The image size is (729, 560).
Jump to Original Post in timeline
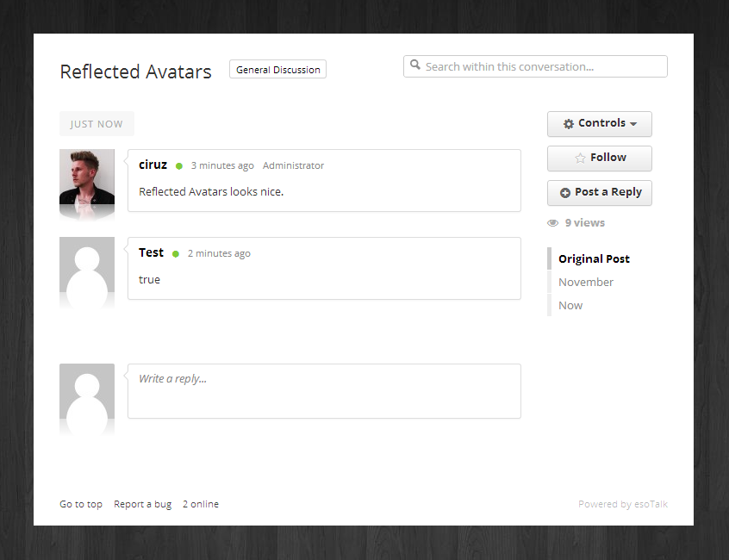click(594, 258)
